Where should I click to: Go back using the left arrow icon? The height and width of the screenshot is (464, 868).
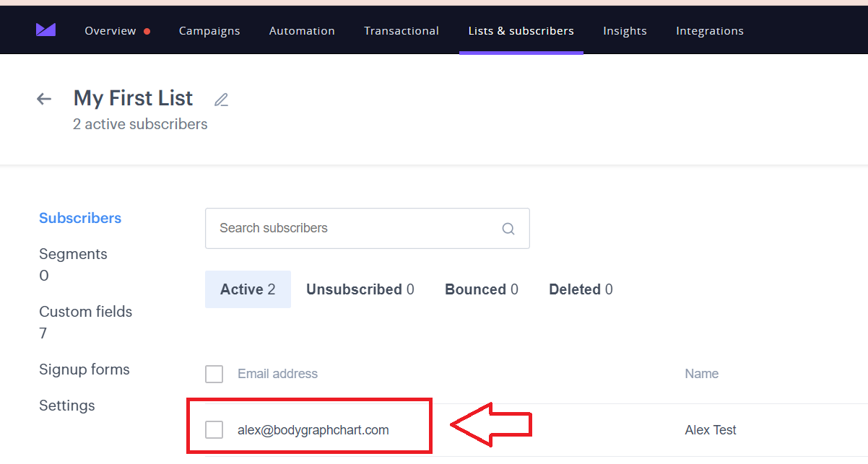click(x=44, y=99)
